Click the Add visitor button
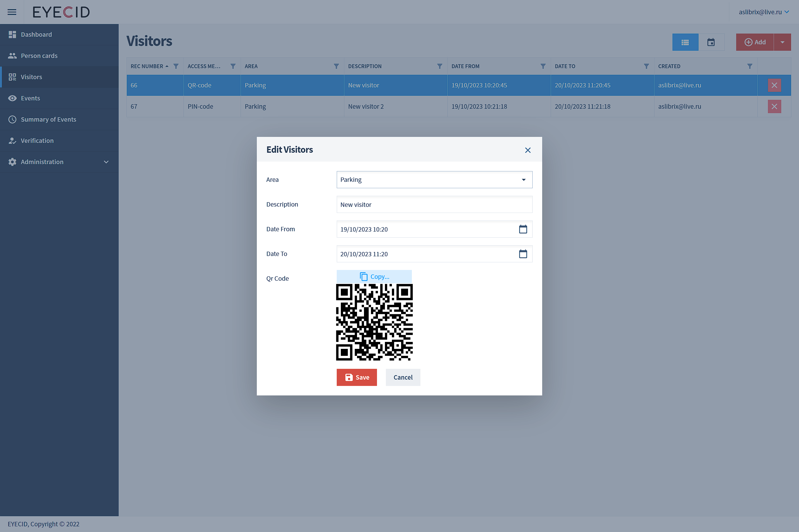799x532 pixels. point(755,42)
